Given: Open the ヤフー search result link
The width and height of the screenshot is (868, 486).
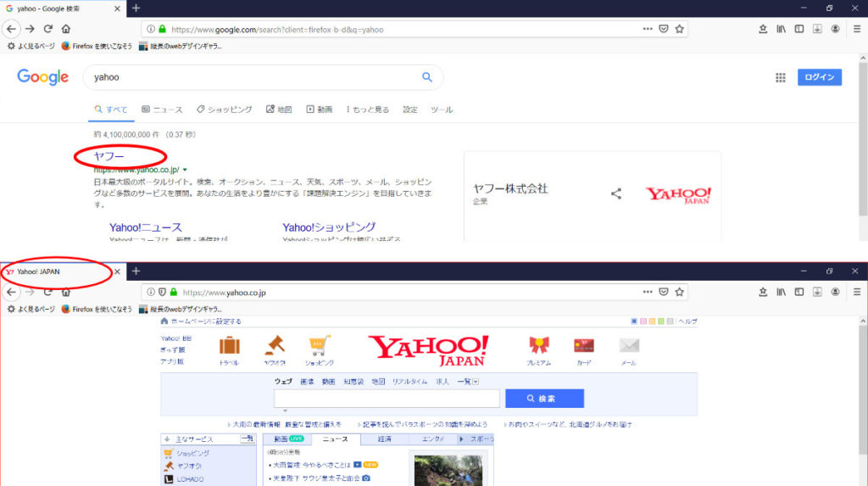Looking at the screenshot, I should click(x=108, y=157).
